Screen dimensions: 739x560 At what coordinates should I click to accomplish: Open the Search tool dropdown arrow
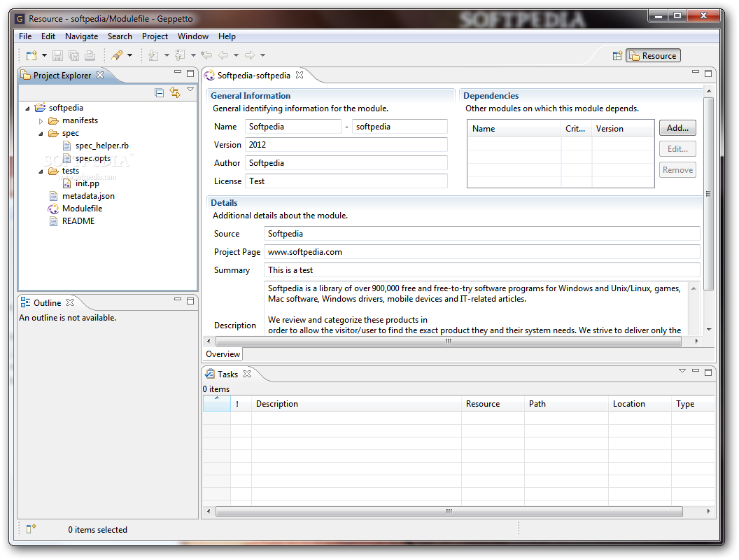[x=129, y=55]
